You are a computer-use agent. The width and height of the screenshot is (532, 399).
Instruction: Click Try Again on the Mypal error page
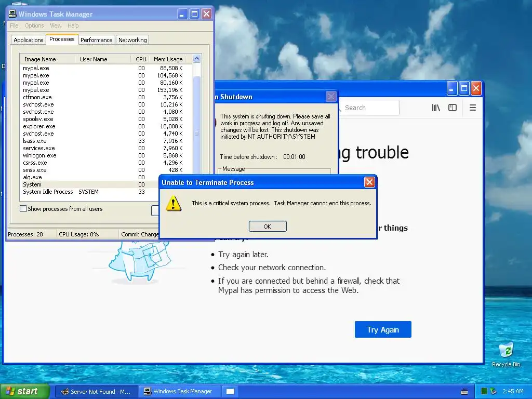click(383, 329)
